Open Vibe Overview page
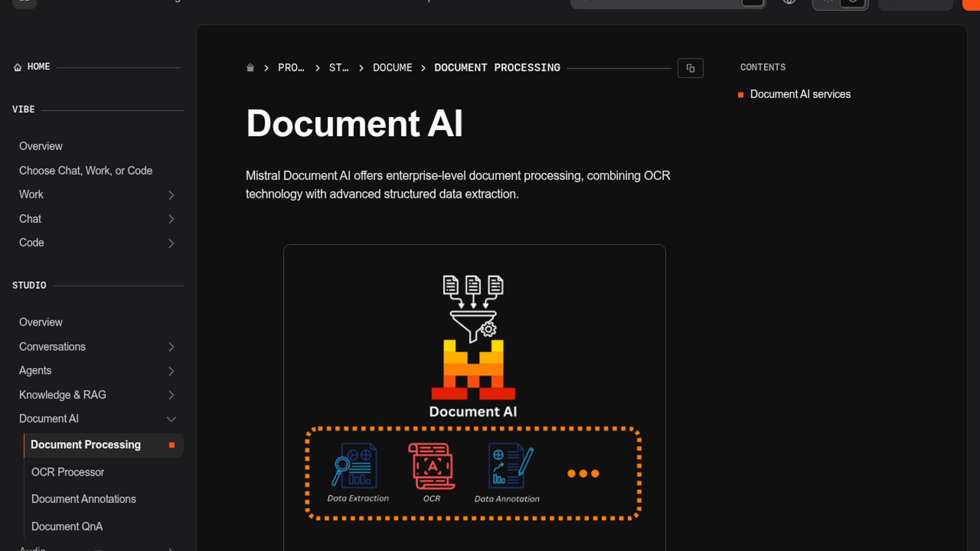This screenshot has width=980, height=551. click(x=41, y=146)
